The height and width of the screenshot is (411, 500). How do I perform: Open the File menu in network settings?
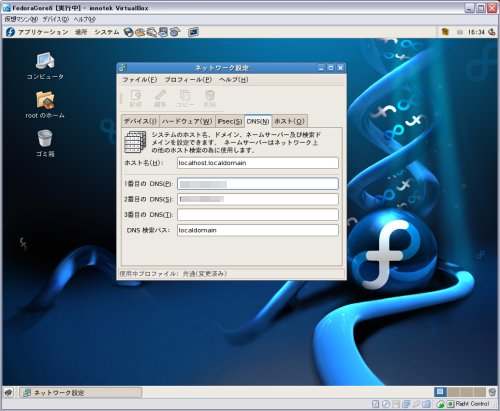click(139, 80)
